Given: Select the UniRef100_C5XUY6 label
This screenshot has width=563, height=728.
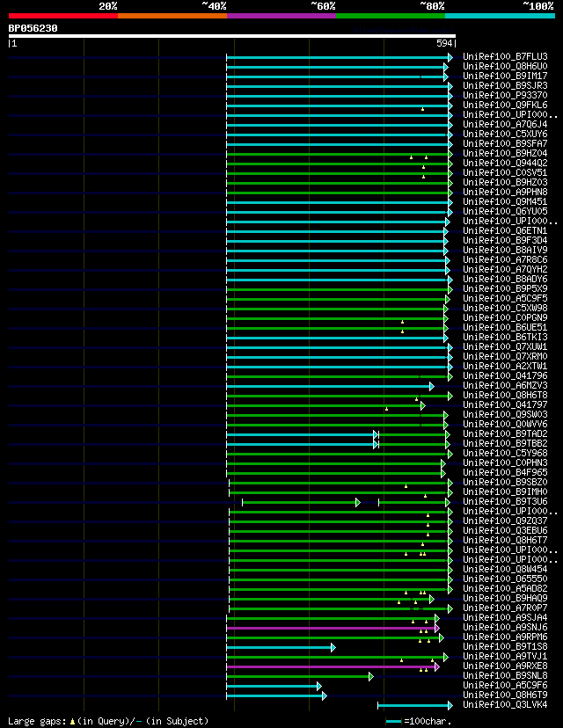Looking at the screenshot, I should tap(506, 134).
